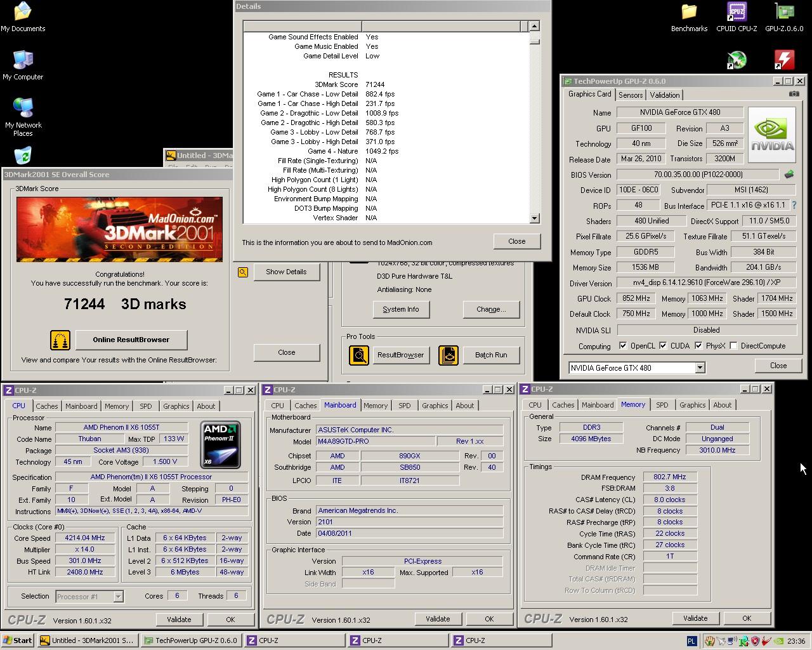Click the Core Speed value 4214.04 MHz

tap(85, 538)
